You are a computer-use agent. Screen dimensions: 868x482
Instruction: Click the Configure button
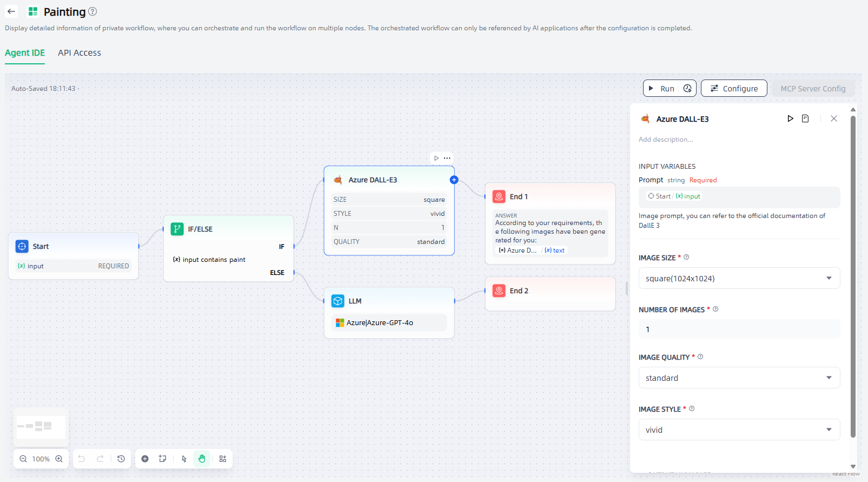pyautogui.click(x=734, y=89)
